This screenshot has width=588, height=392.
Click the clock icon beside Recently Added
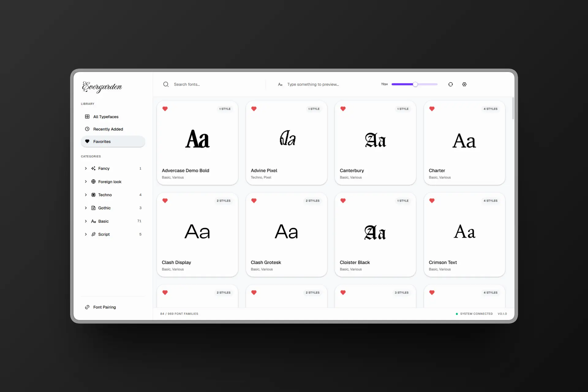(x=87, y=129)
